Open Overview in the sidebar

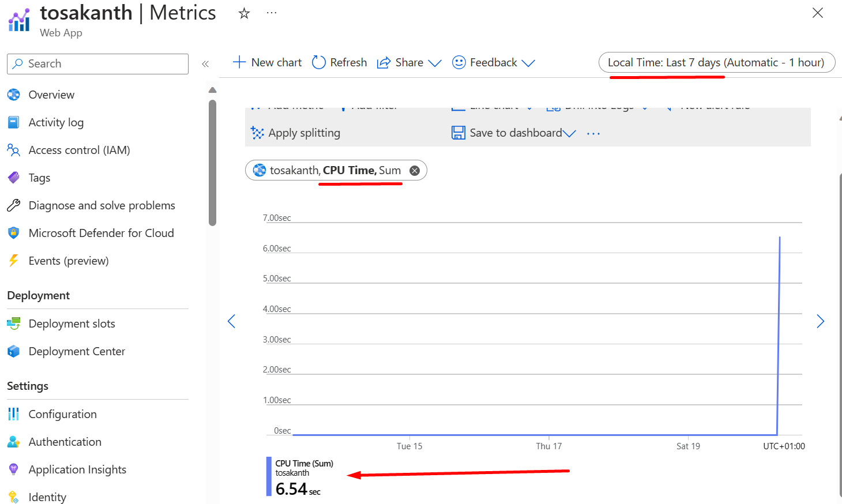coord(51,95)
